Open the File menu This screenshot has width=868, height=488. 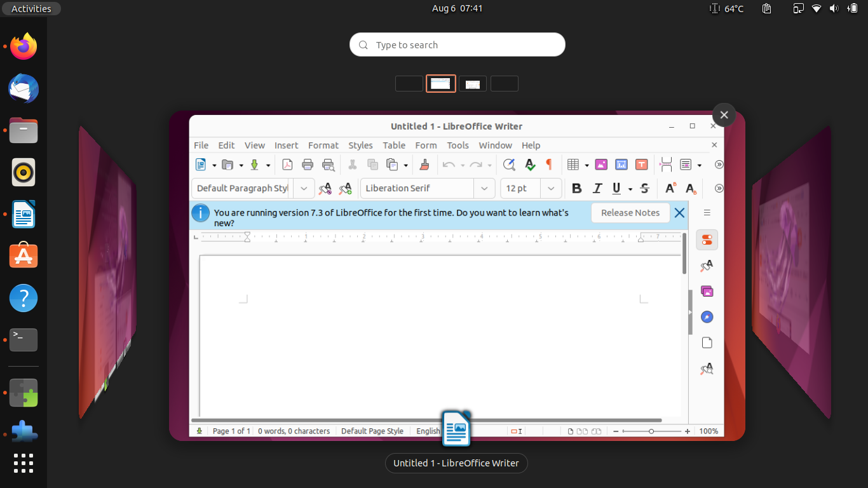(201, 145)
